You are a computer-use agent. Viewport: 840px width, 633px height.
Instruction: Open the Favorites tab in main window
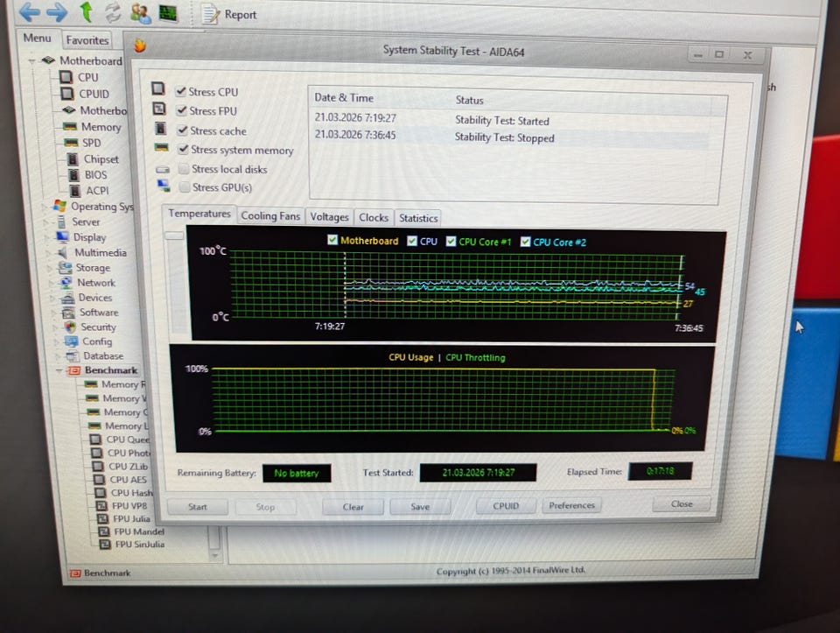[x=87, y=40]
